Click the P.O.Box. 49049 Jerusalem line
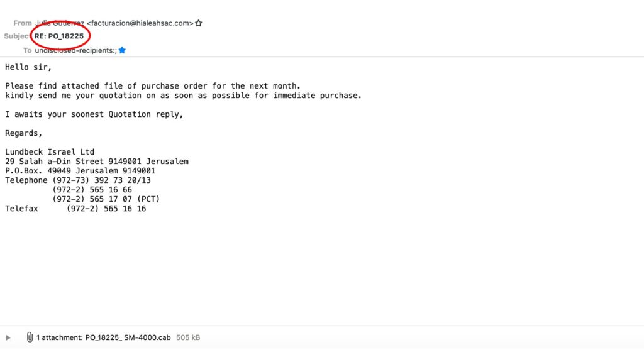Screen dimensions: 644x362 click(x=80, y=171)
